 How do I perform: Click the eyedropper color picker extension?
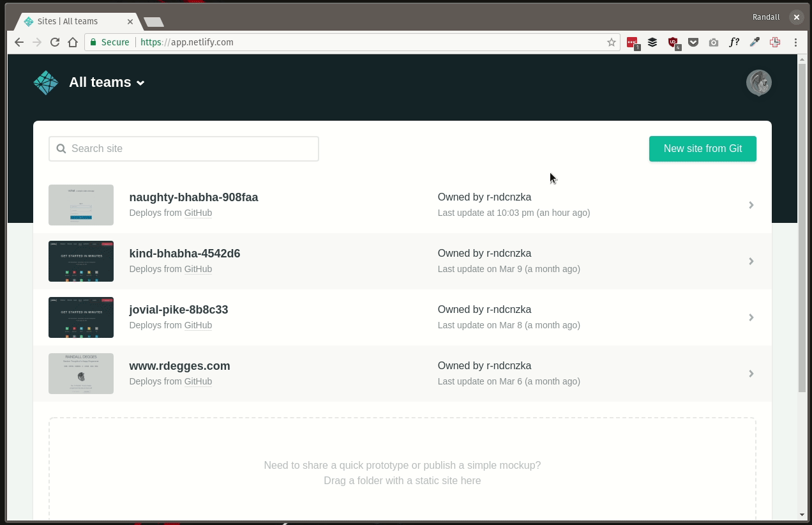(x=755, y=42)
